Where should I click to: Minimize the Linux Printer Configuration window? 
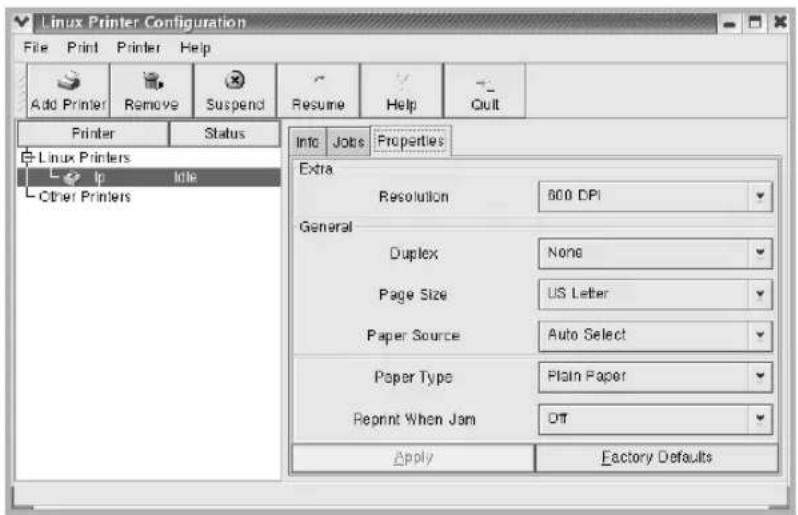[729, 23]
